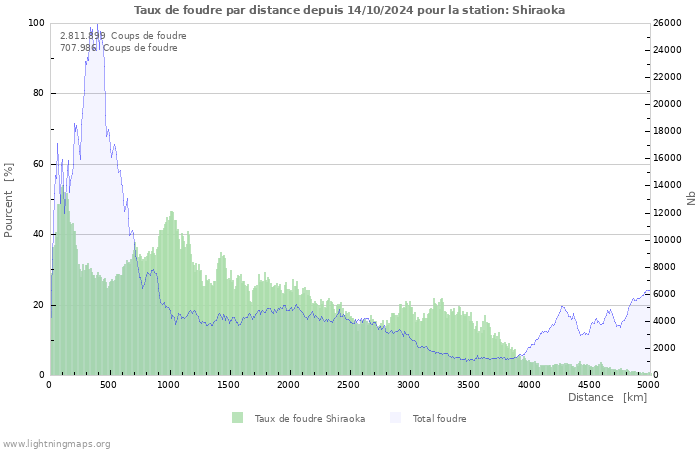Click the green Taux de foudre legend swatch

tap(237, 418)
